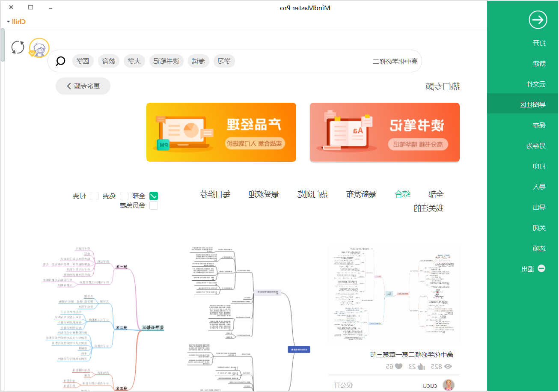Viewport: 559px width, 392px height.
Task: Click the 仅公开 label
Action: [x=343, y=386]
